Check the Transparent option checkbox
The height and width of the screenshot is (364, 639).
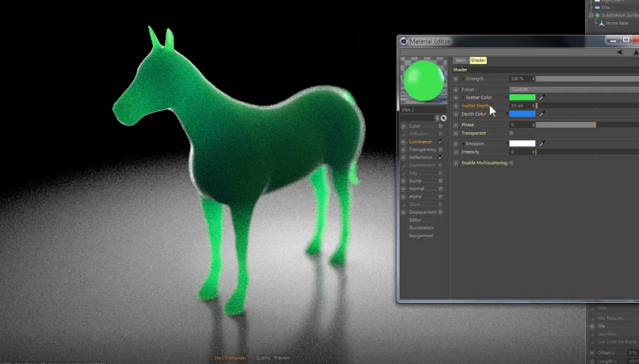511,133
